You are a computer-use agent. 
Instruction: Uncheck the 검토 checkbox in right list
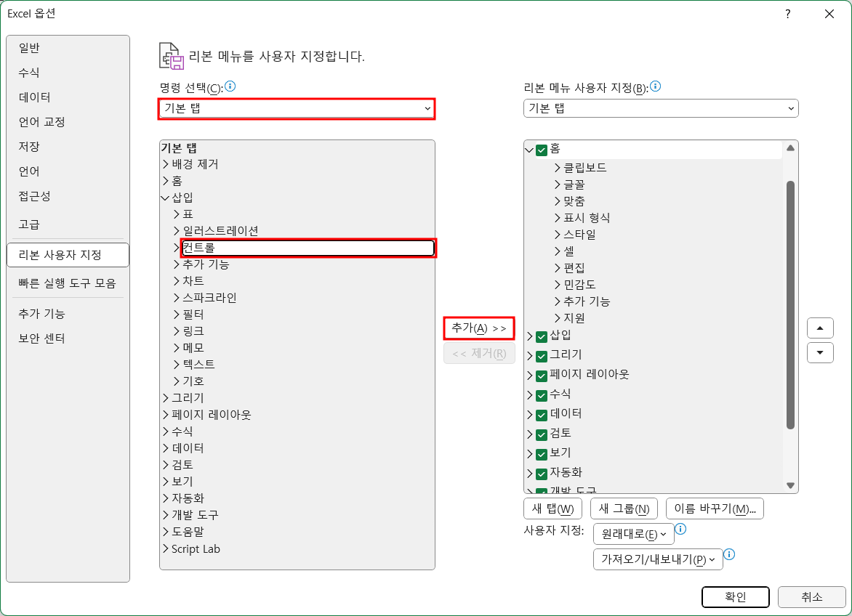tap(541, 434)
